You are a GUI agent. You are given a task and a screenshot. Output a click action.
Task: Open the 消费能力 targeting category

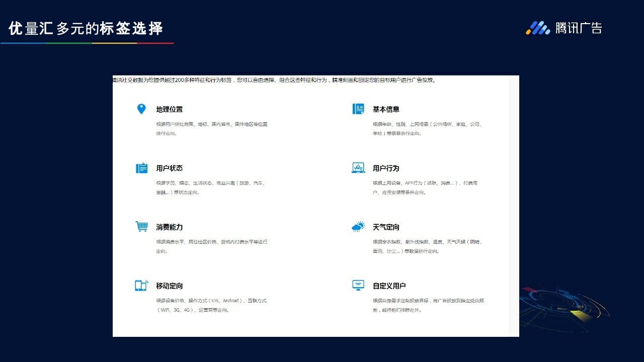coord(170,227)
